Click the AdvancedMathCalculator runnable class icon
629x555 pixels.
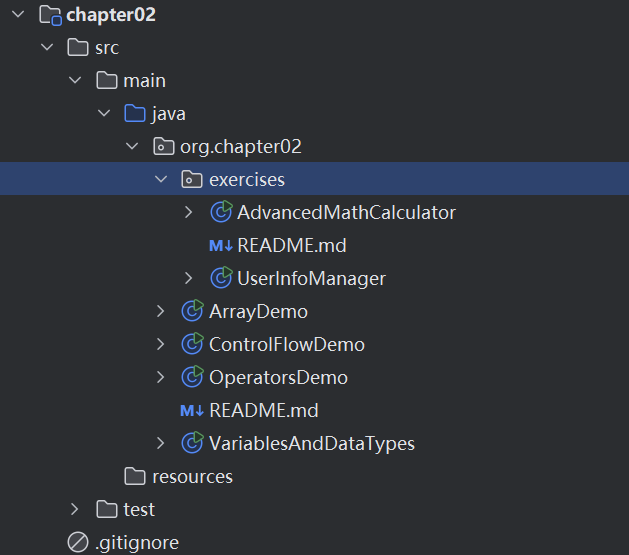pyautogui.click(x=221, y=211)
